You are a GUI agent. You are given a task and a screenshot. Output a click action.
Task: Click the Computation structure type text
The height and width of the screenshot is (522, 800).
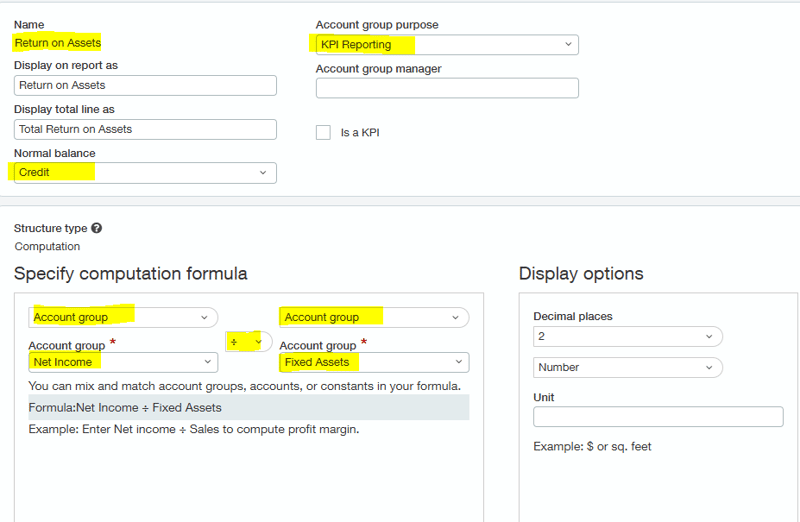point(47,246)
